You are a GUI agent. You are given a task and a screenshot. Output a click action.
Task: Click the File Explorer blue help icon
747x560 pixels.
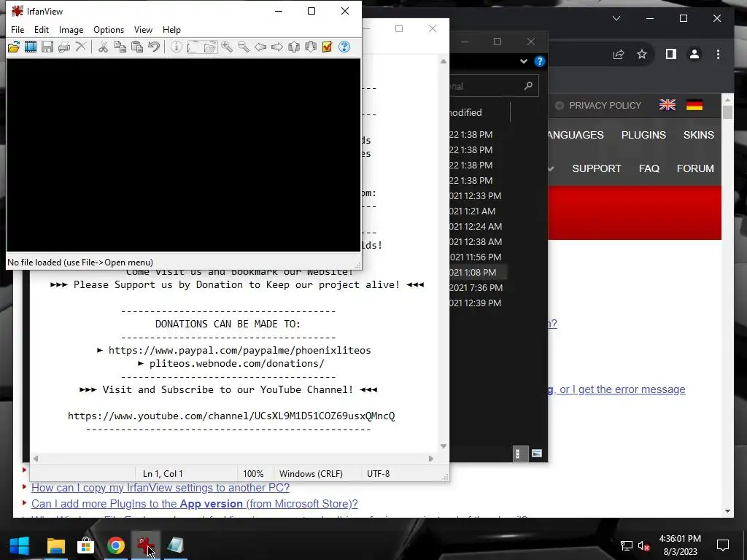539,61
